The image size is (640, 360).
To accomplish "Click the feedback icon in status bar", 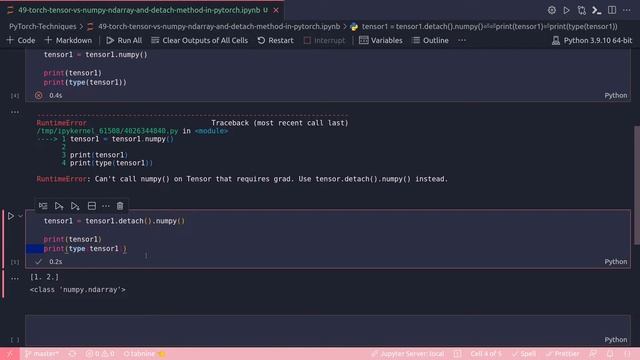I will [593, 354].
